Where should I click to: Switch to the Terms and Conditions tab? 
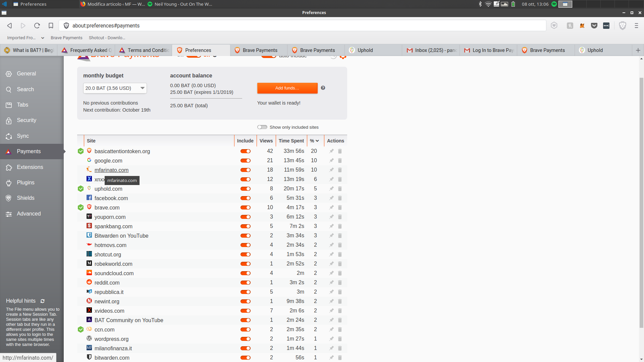point(144,50)
